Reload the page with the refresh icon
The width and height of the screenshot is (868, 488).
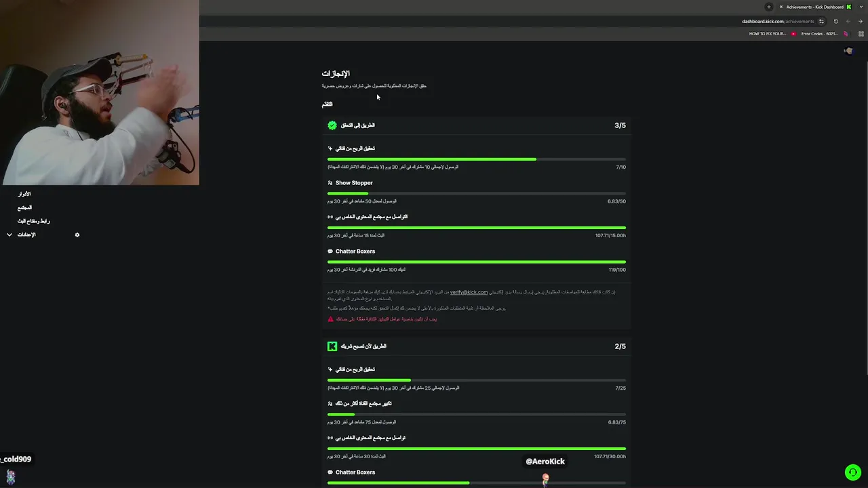point(835,21)
